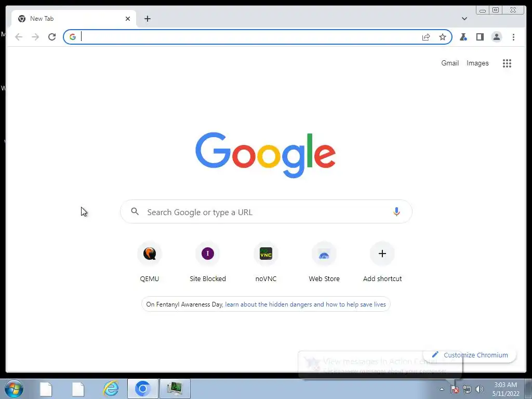Viewport: 532px width, 399px height.
Task: Expand the tab search chevron
Action: pyautogui.click(x=464, y=19)
